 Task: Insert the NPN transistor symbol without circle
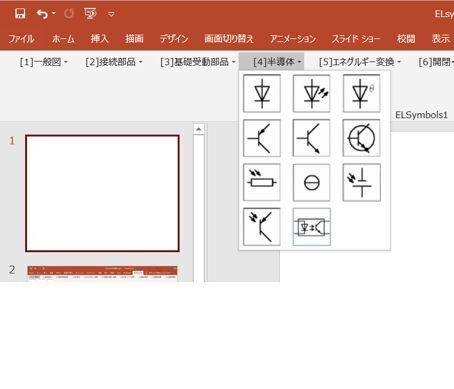[312, 138]
